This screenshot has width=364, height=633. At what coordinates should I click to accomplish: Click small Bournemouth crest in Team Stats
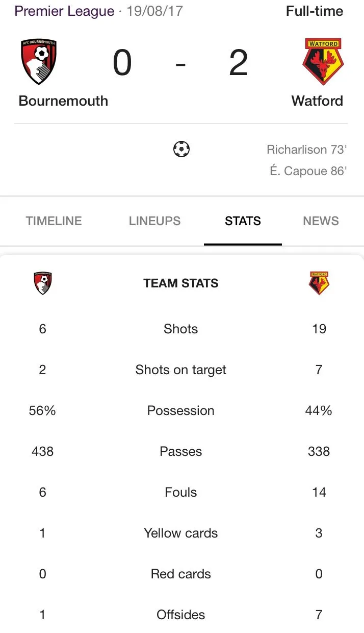click(43, 283)
